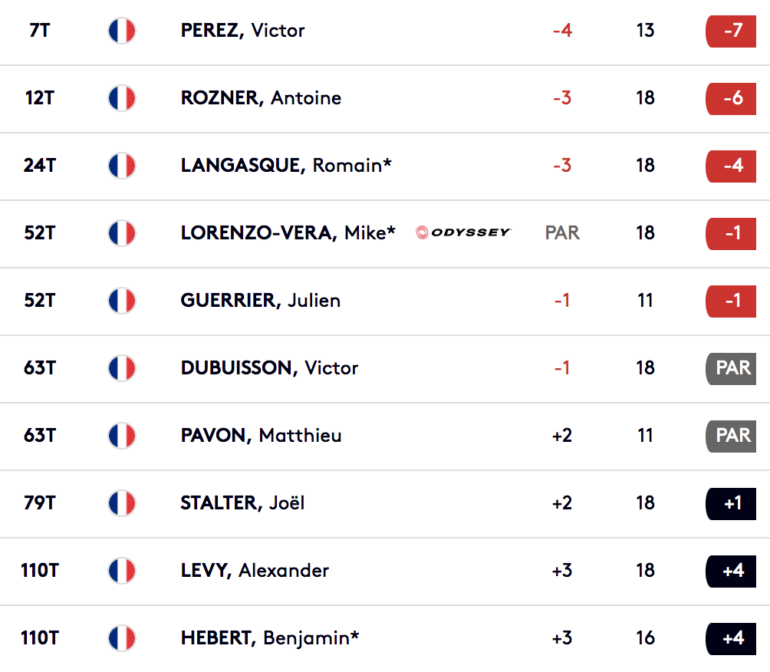
Task: Open player LORENZO-VERA, Mike
Action: (x=288, y=233)
